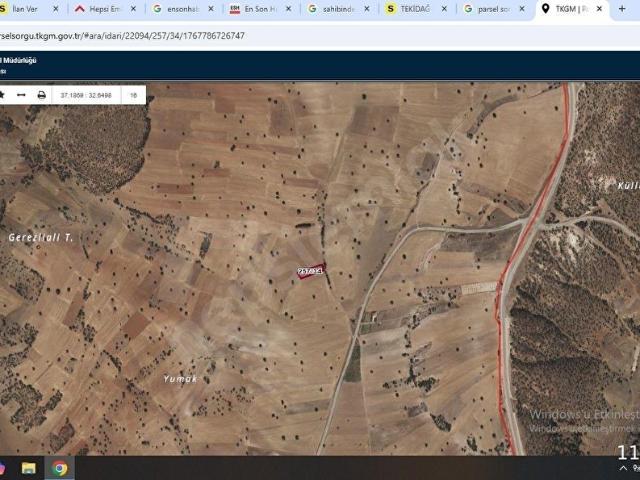Expand the system tray hidden icons arrow

coord(623,468)
